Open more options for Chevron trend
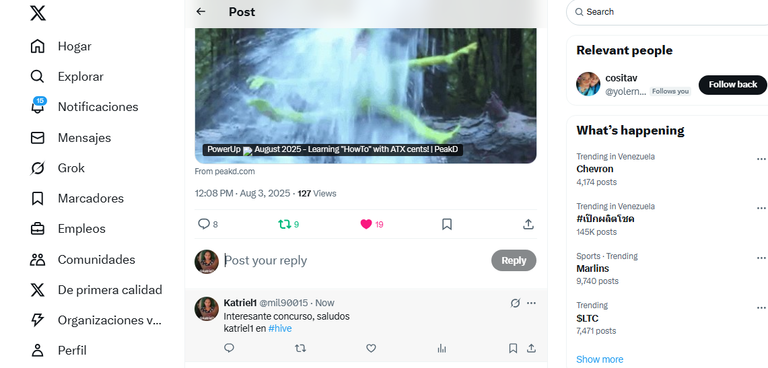This screenshot has height=368, width=768. (x=761, y=159)
